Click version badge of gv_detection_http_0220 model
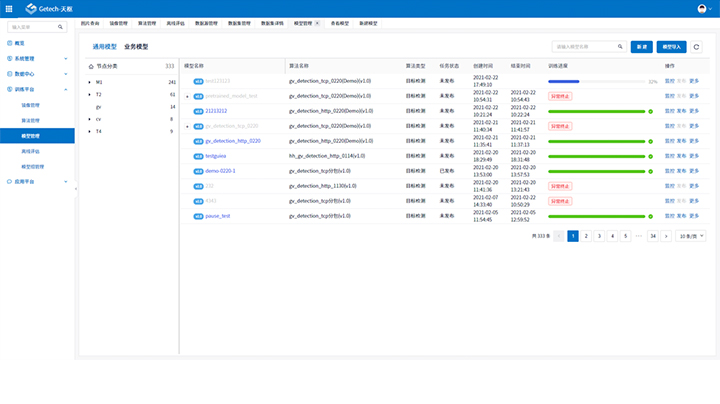The width and height of the screenshot is (720, 404). click(198, 141)
